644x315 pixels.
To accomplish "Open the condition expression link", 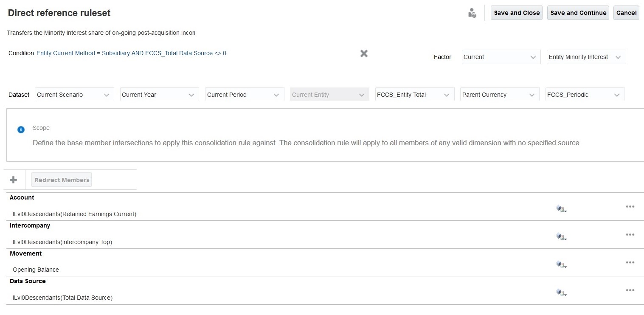I will point(131,53).
